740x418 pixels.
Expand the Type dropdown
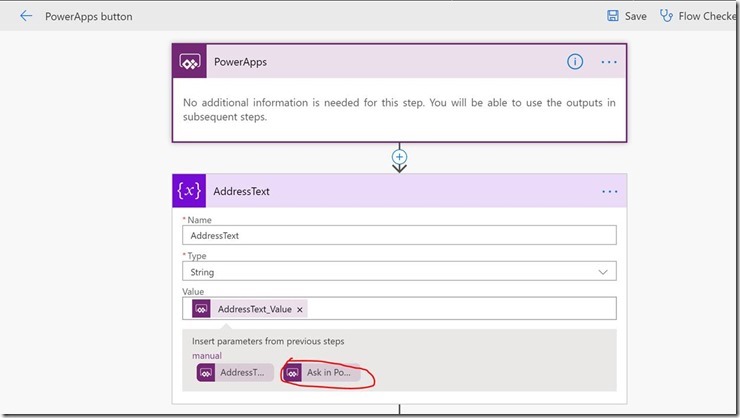603,271
